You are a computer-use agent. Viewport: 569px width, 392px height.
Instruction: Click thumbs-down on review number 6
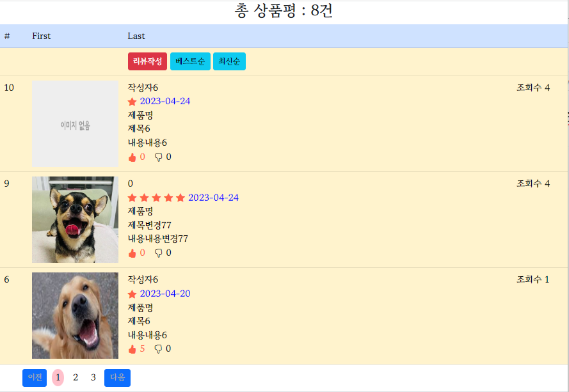[159, 349]
